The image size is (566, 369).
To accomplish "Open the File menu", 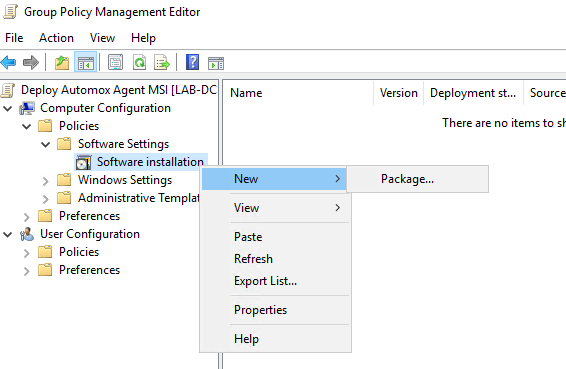I will click(14, 38).
